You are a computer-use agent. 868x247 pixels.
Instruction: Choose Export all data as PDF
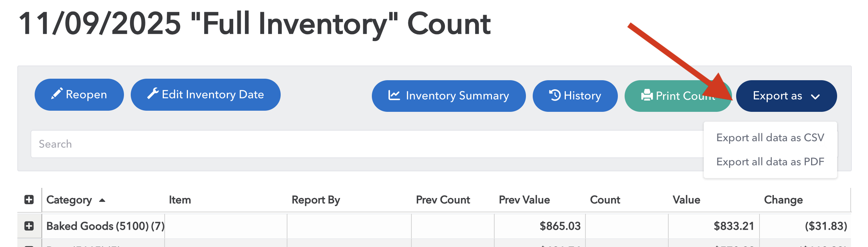(x=770, y=162)
